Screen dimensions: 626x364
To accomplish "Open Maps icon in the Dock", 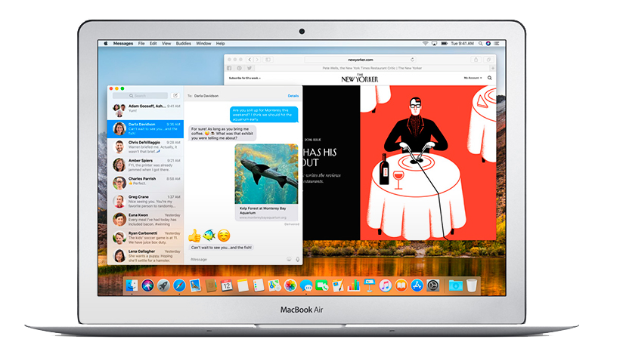I will click(274, 285).
